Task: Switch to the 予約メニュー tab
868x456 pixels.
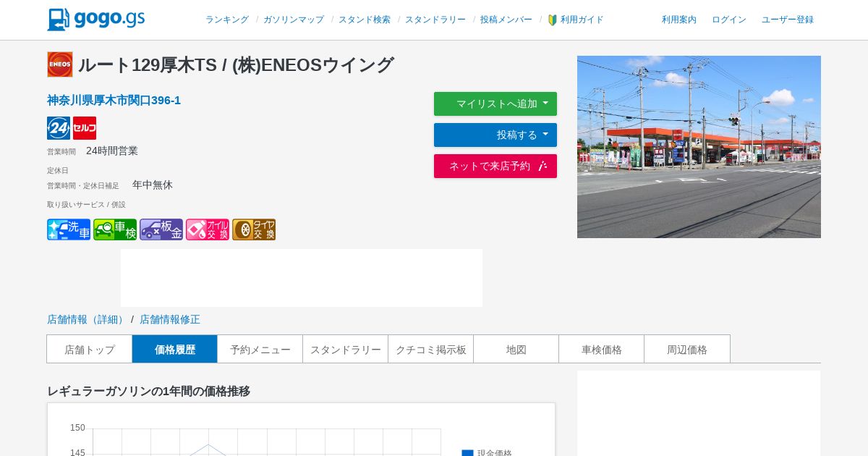Action: coord(260,349)
